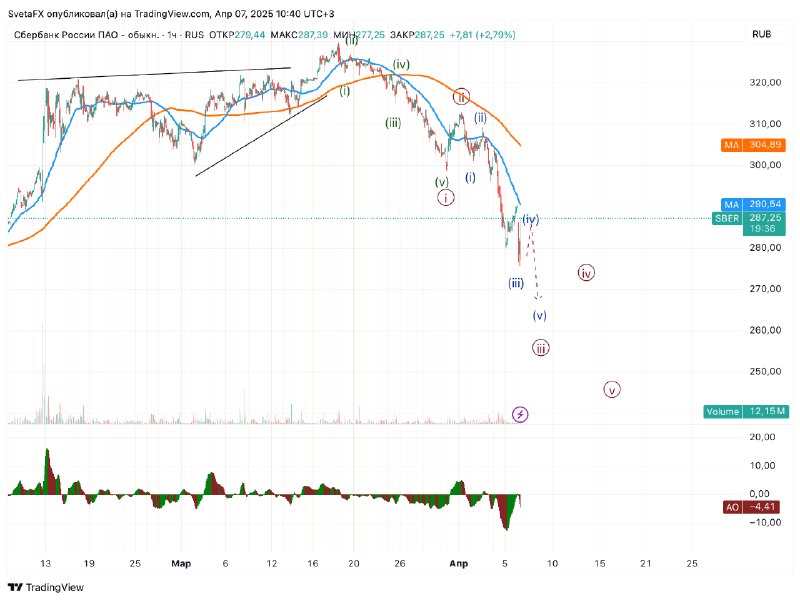Click the 15 date label on the time axis
Viewport: 800px width, 601px height.
click(600, 563)
